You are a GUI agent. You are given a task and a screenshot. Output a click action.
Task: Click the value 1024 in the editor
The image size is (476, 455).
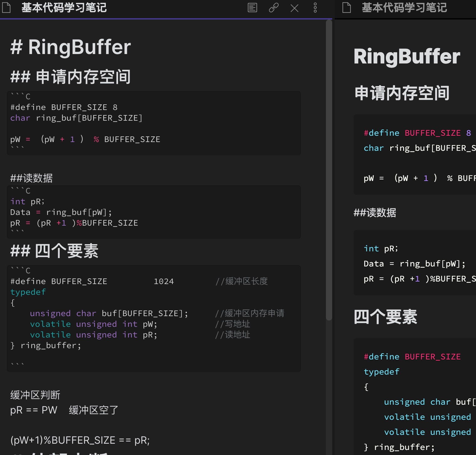tap(164, 282)
